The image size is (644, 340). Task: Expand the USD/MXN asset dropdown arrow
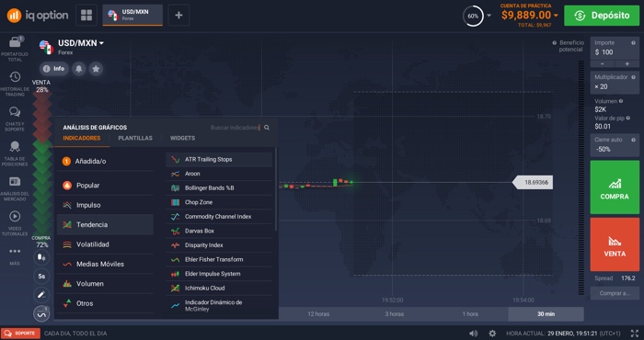click(x=101, y=43)
